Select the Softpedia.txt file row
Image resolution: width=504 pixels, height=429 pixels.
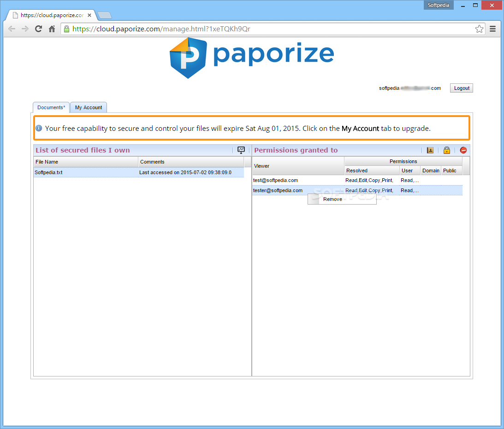(x=139, y=172)
